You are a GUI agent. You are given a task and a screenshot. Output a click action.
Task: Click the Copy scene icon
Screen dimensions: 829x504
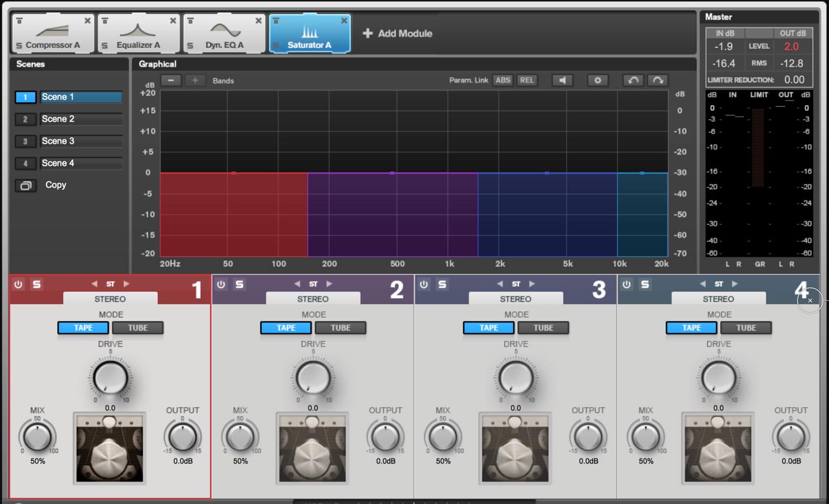[x=26, y=185]
